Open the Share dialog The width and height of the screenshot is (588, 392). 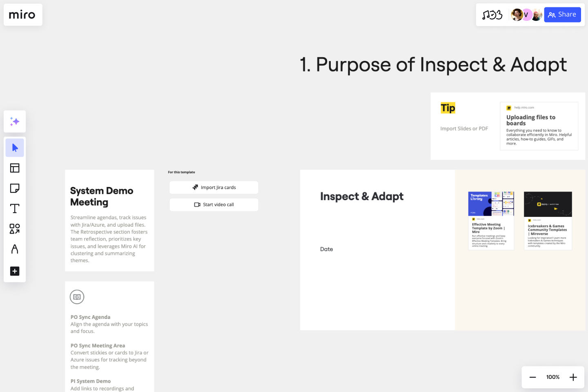562,14
